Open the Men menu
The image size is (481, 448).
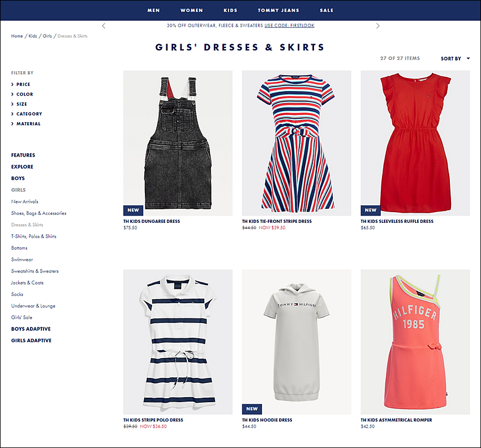click(153, 10)
